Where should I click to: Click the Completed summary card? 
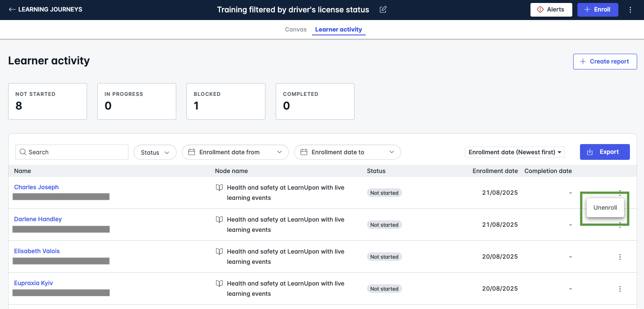pos(315,101)
